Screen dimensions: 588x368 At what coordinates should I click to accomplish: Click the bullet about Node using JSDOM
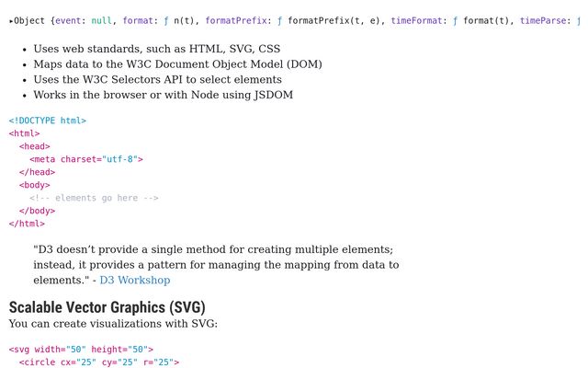click(163, 95)
